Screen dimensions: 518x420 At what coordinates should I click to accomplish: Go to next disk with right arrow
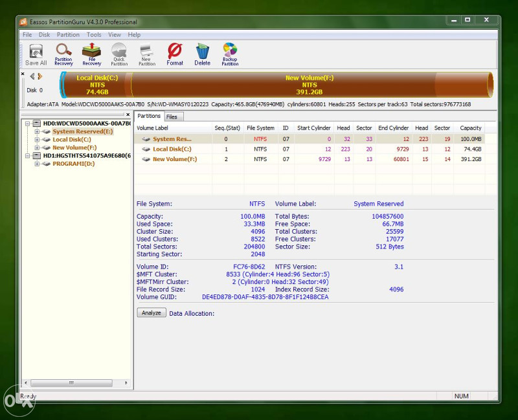tap(40, 76)
